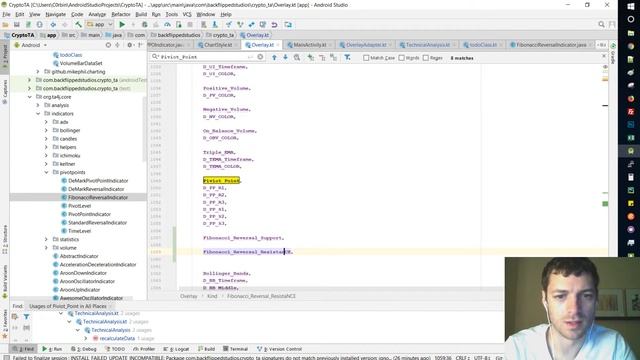Click the group-by icon in Find tool window
Screen dimensions: 640x360
pyautogui.click(x=26, y=327)
